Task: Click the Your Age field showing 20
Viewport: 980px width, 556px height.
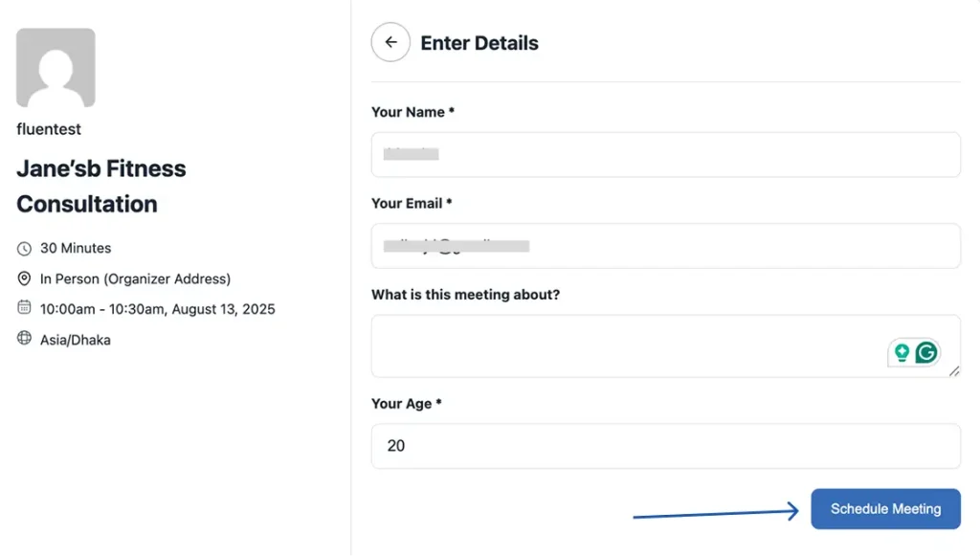Action: (665, 446)
